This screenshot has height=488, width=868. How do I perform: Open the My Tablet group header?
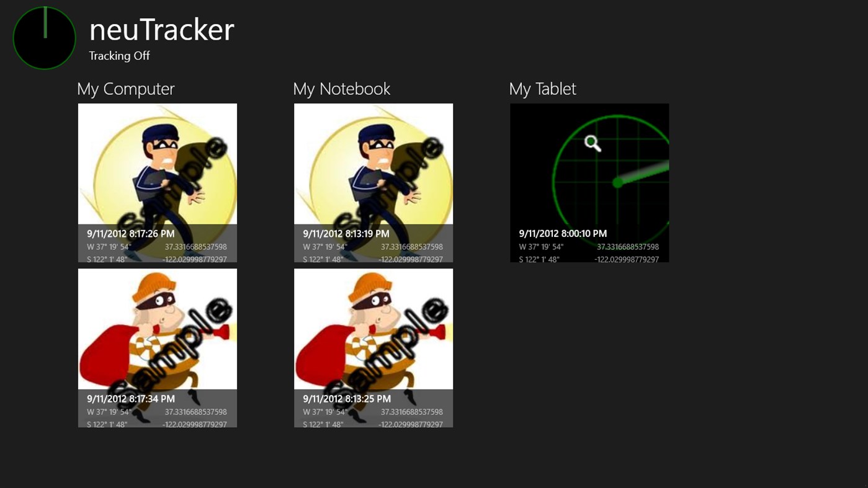542,89
